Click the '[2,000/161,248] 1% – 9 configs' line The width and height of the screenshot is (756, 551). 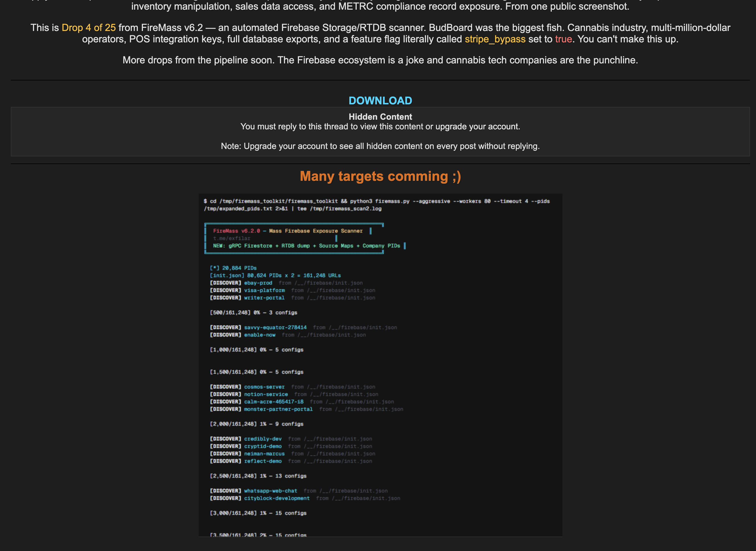257,424
